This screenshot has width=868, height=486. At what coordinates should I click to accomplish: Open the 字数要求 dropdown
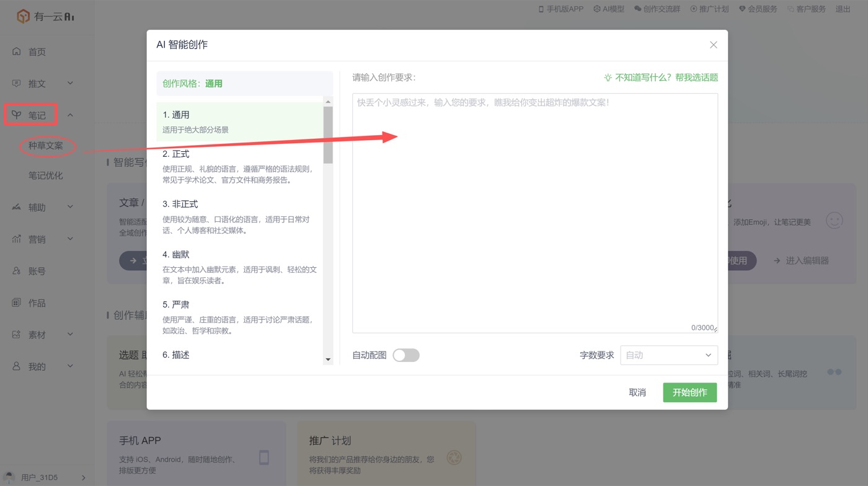[x=669, y=355]
